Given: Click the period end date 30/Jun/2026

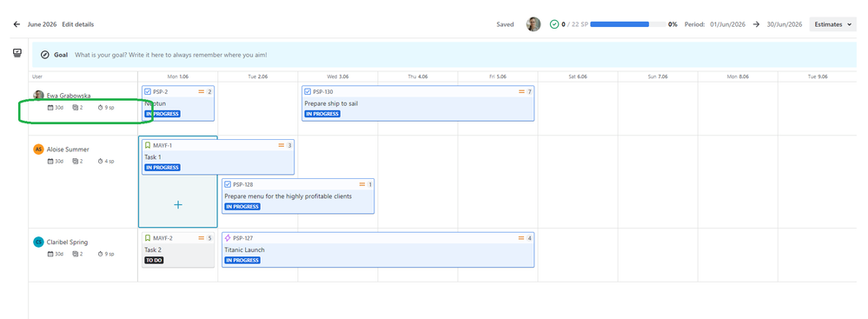Looking at the screenshot, I should [x=785, y=24].
